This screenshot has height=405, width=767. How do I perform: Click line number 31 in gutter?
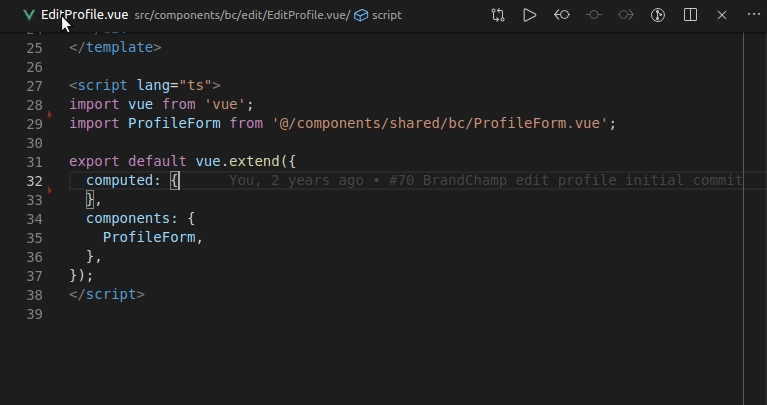click(35, 162)
